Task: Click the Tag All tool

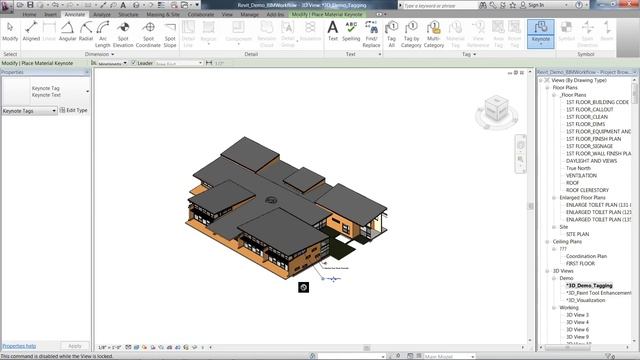Action: (391, 35)
